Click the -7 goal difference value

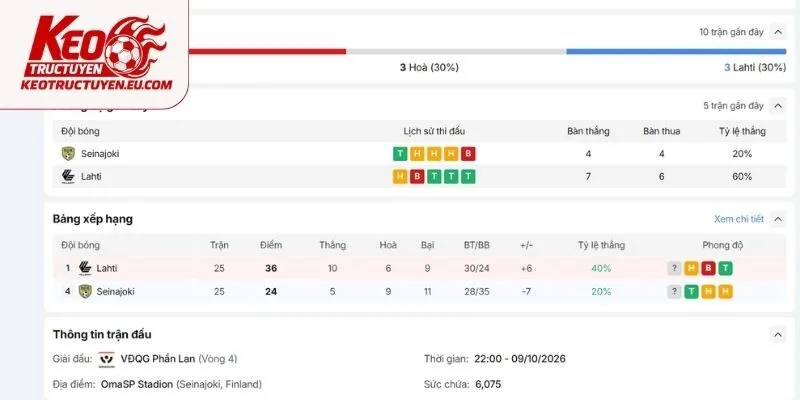(x=527, y=292)
